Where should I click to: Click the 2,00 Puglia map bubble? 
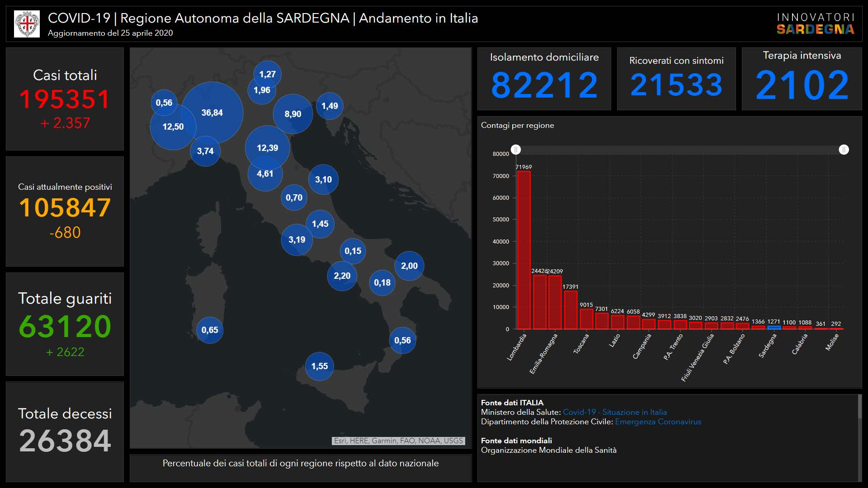coord(409,266)
